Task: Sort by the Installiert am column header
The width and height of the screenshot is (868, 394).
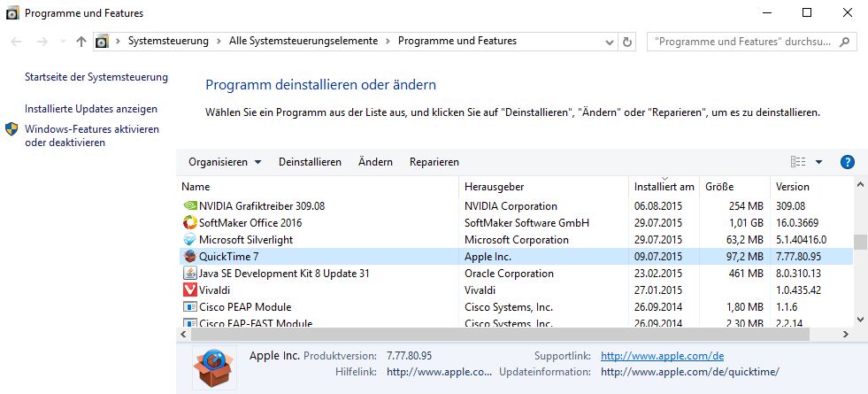Action: tap(664, 187)
